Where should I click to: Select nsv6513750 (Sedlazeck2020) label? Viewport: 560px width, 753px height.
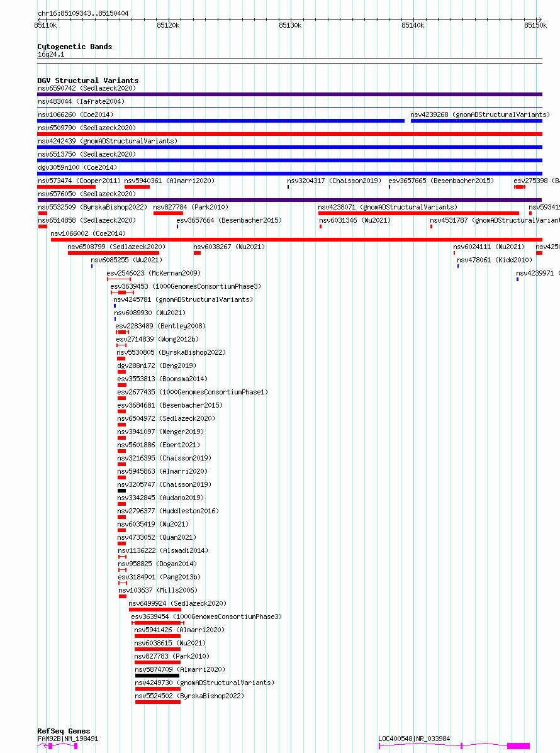click(x=87, y=154)
